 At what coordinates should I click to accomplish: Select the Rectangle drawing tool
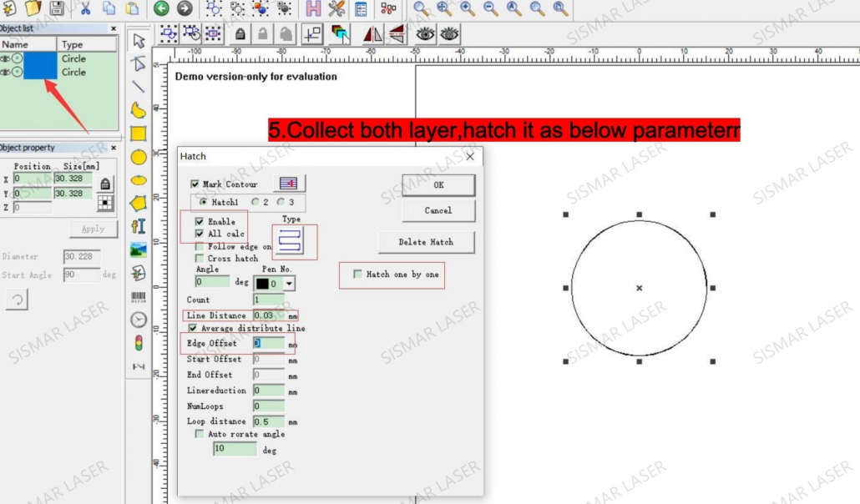pos(139,133)
